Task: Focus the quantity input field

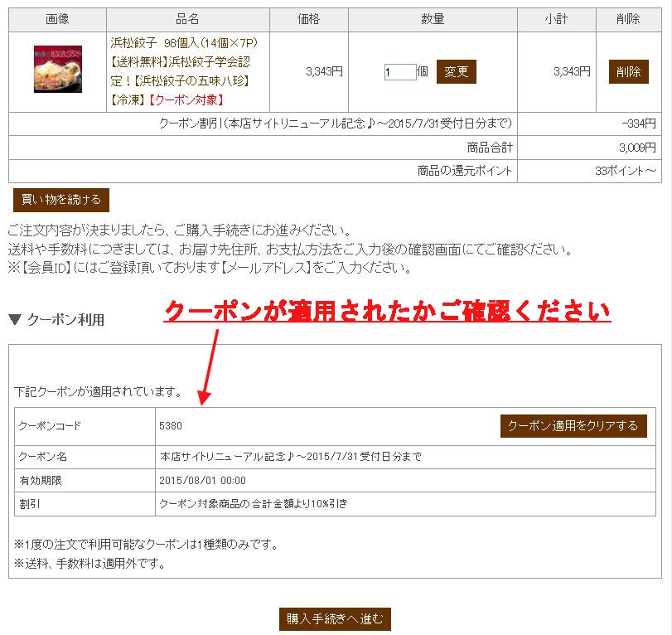Action: tap(400, 71)
